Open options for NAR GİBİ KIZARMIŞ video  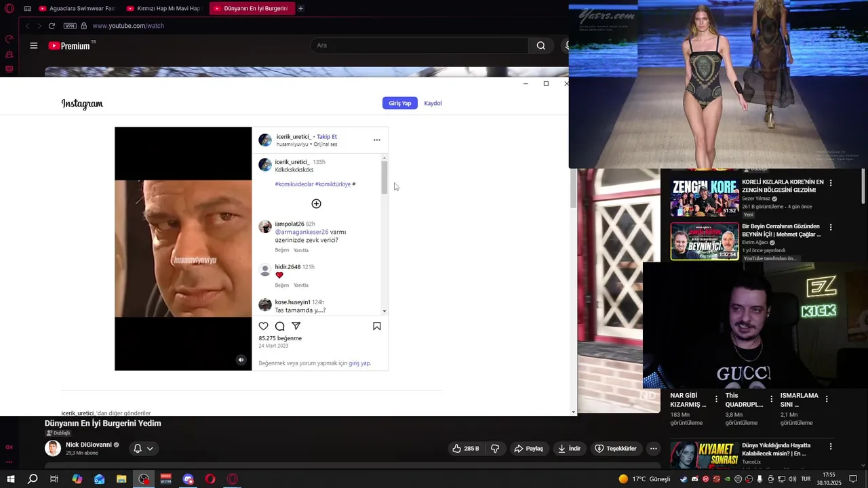716,399
